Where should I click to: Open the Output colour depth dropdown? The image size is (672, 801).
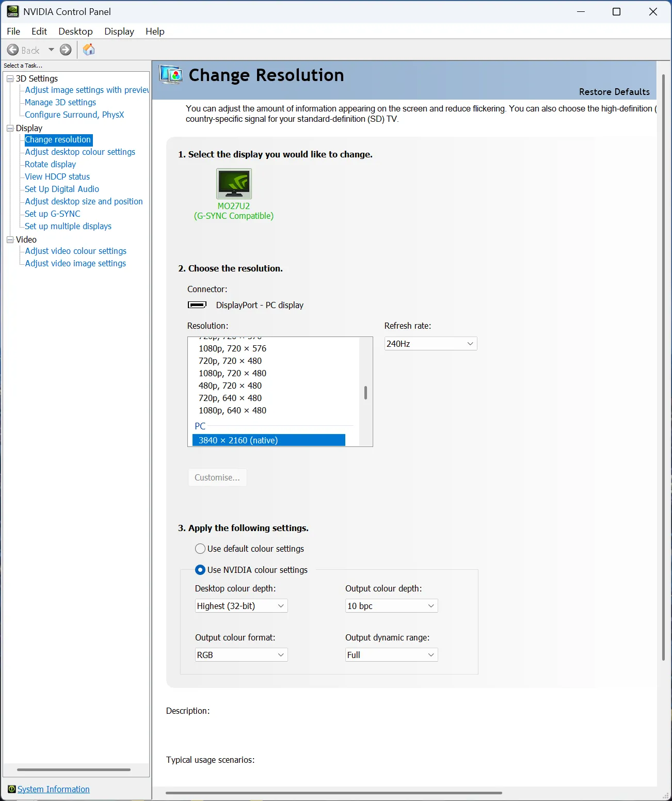(x=391, y=606)
